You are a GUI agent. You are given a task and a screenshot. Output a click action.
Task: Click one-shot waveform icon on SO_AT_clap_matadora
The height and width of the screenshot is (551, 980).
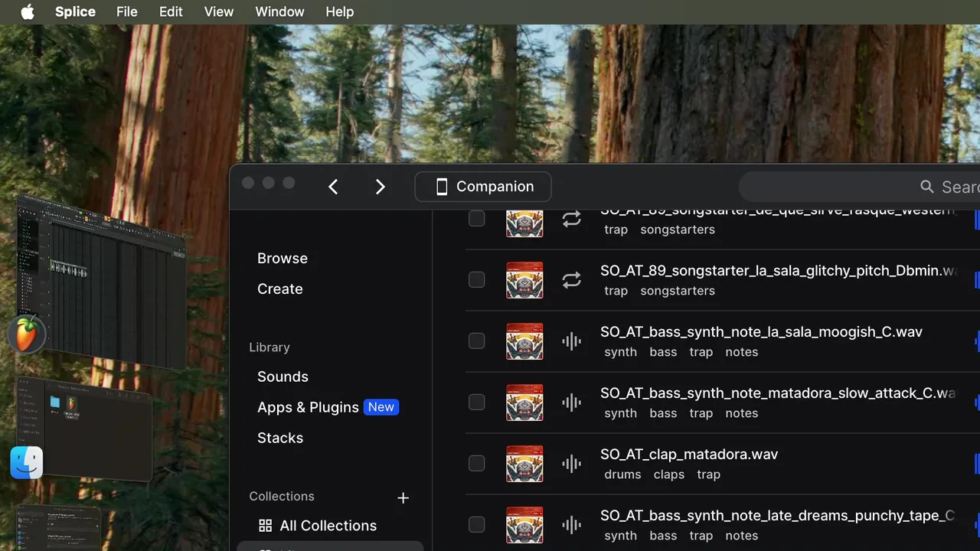572,464
